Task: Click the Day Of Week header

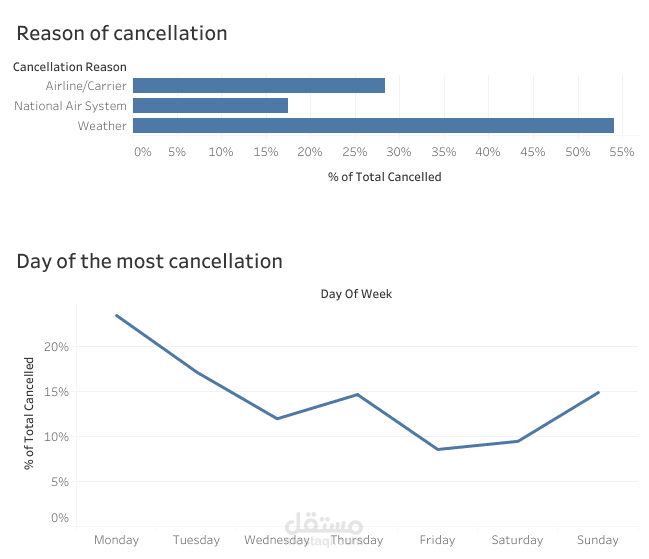Action: [x=356, y=294]
